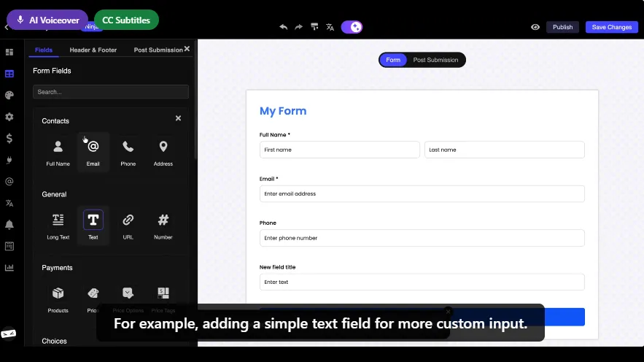This screenshot has width=644, height=362.
Task: Toggle the preview eye icon
Action: [x=535, y=27]
